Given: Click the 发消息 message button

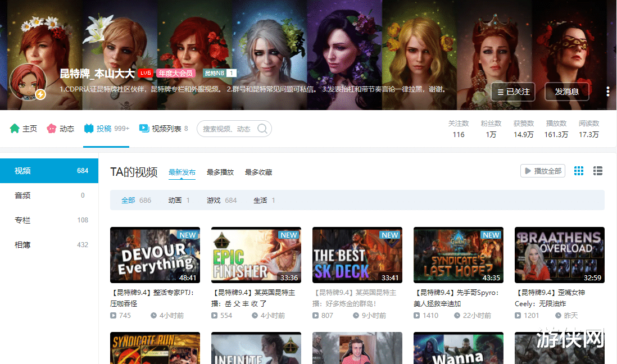Looking at the screenshot, I should point(566,92).
